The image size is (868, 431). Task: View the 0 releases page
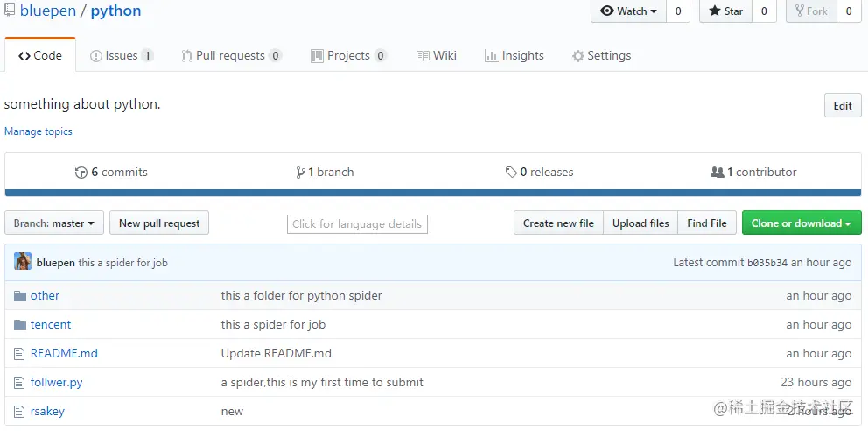point(539,173)
